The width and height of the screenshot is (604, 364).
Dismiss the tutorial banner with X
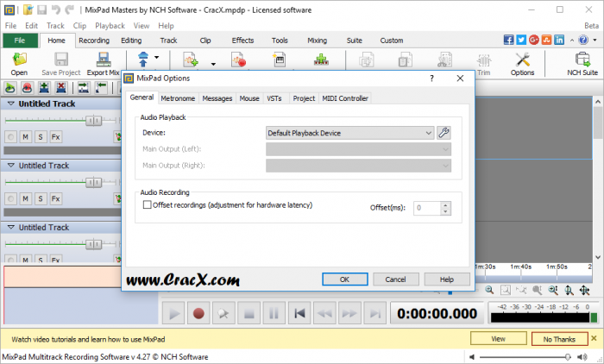pos(594,338)
